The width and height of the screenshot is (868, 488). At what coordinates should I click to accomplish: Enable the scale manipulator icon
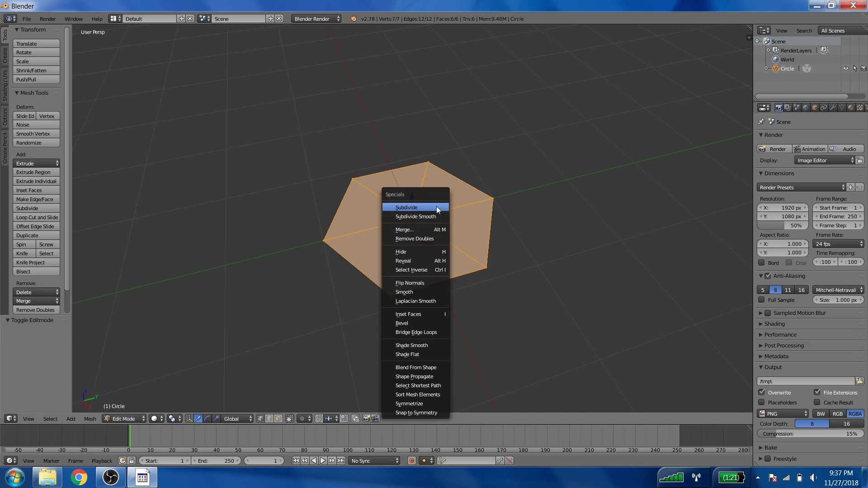pos(216,418)
